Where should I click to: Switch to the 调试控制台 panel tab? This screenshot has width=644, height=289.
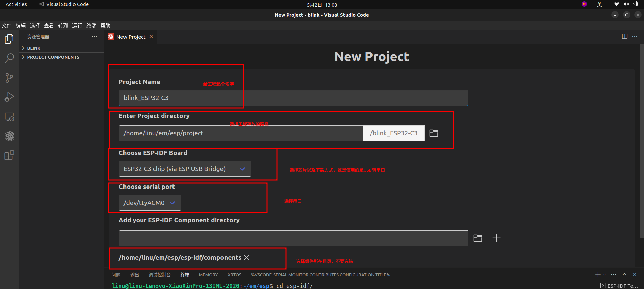160,275
